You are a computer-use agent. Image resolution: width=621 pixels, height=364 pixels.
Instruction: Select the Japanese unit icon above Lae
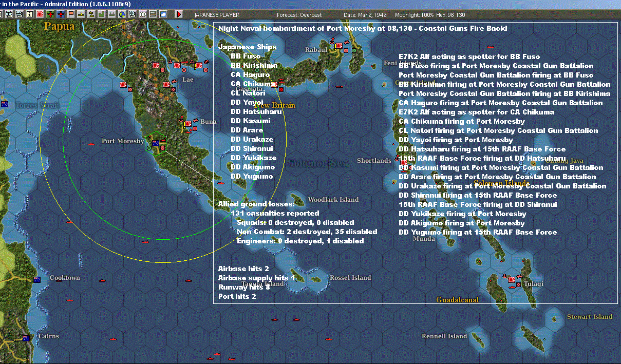(x=177, y=66)
